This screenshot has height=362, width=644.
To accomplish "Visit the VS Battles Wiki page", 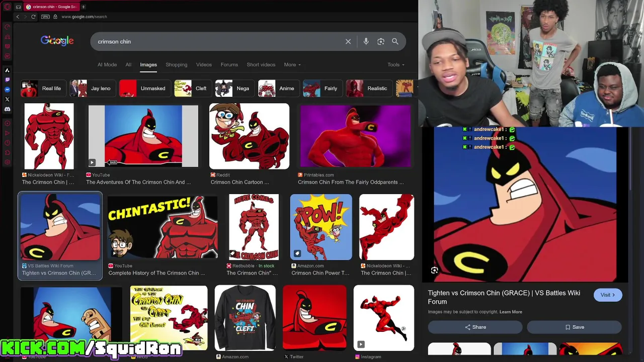I will coord(608,295).
